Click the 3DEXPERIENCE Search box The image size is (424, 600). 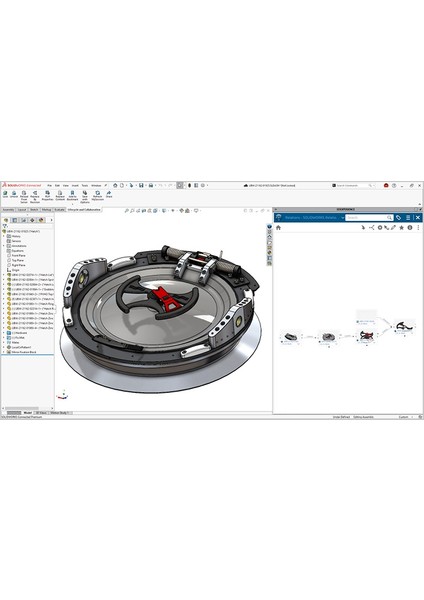[x=369, y=217]
